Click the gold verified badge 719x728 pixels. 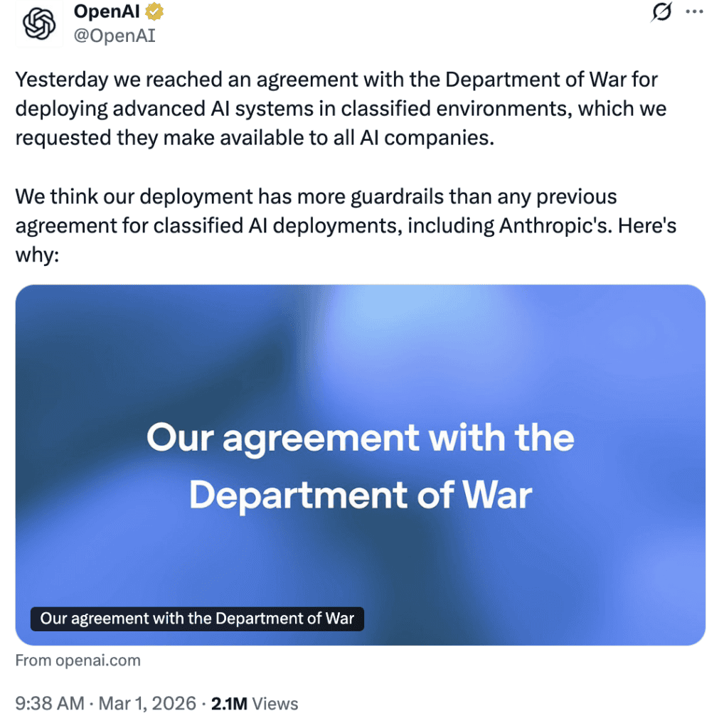(x=154, y=12)
